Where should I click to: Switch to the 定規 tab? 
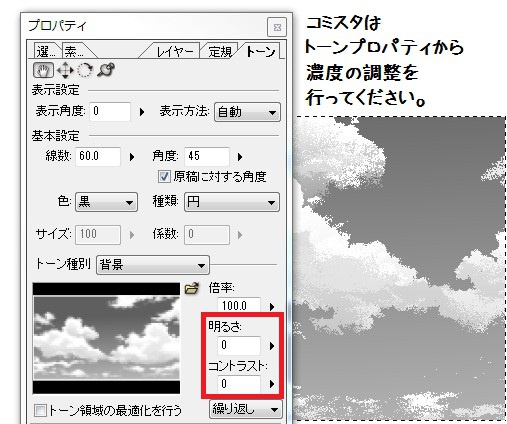click(x=219, y=52)
